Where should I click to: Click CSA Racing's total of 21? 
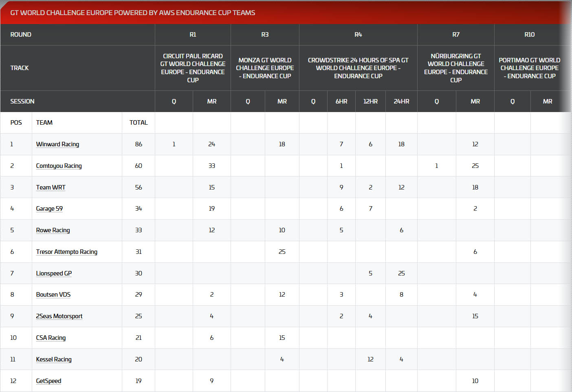click(x=139, y=338)
